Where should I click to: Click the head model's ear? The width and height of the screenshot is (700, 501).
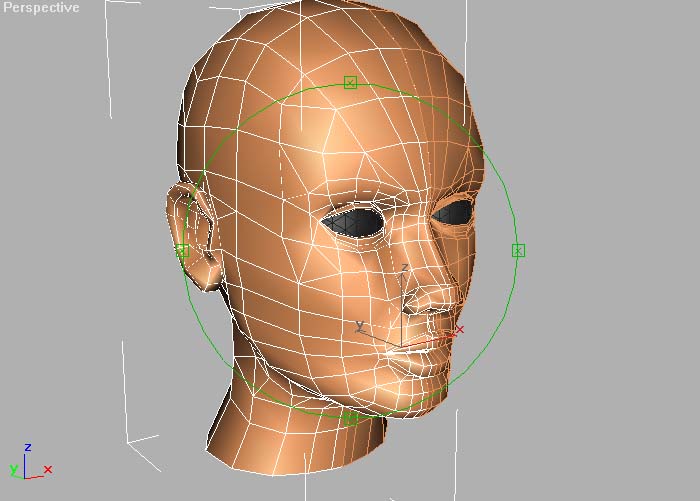click(193, 237)
